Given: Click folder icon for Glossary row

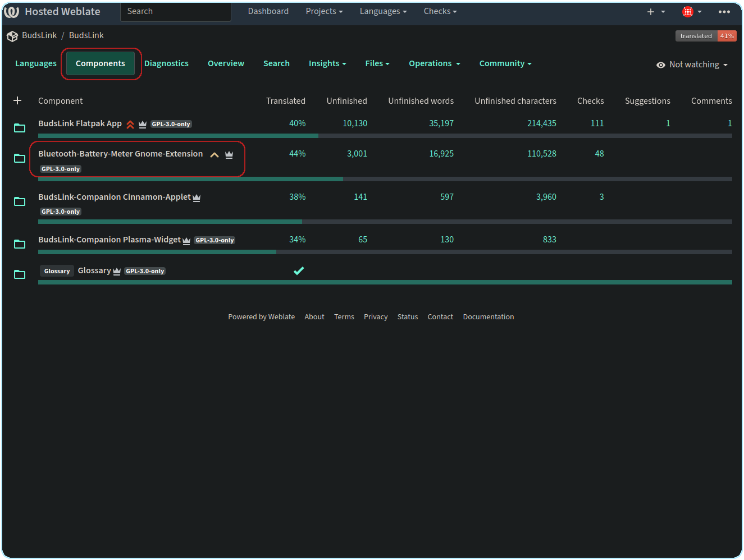Looking at the screenshot, I should pyautogui.click(x=20, y=274).
